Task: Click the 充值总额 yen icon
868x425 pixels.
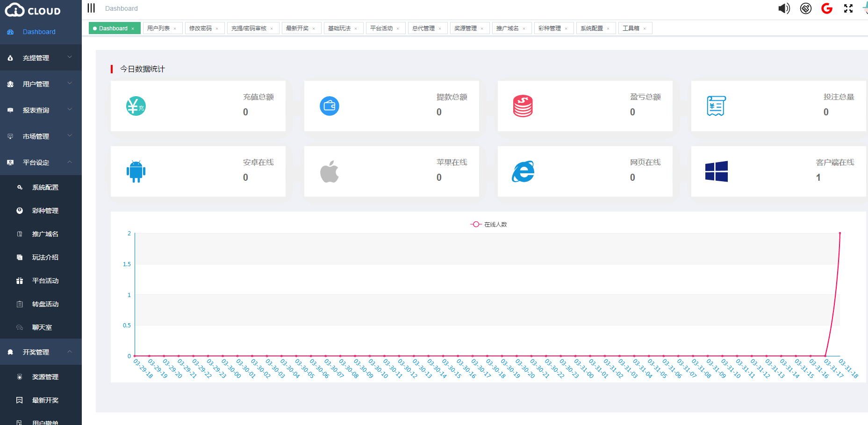Action: tap(136, 106)
